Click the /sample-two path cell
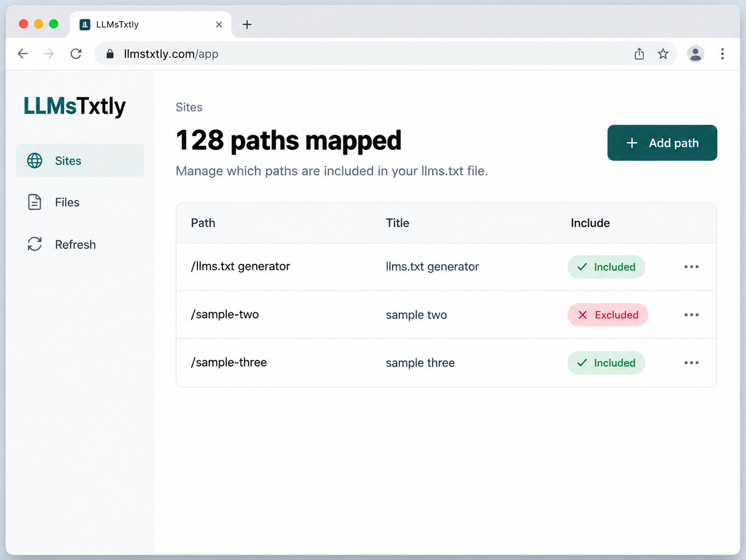Viewport: 746px width, 560px height. coord(225,314)
